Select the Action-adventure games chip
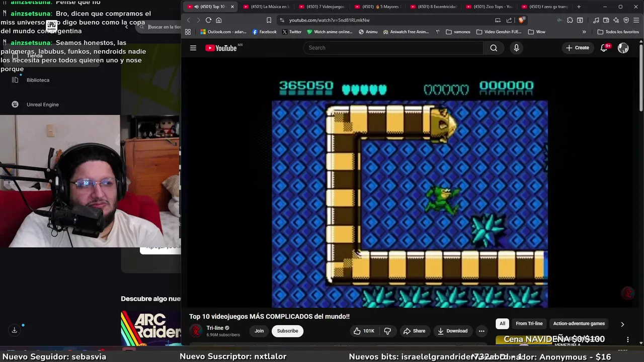This screenshot has width=644, height=362. (x=579, y=324)
